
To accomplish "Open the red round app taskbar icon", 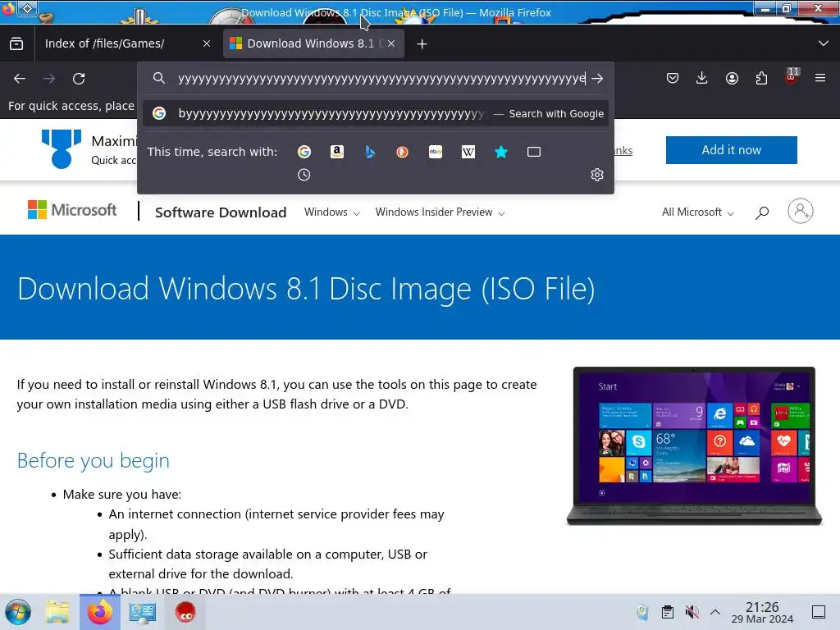I will (185, 612).
